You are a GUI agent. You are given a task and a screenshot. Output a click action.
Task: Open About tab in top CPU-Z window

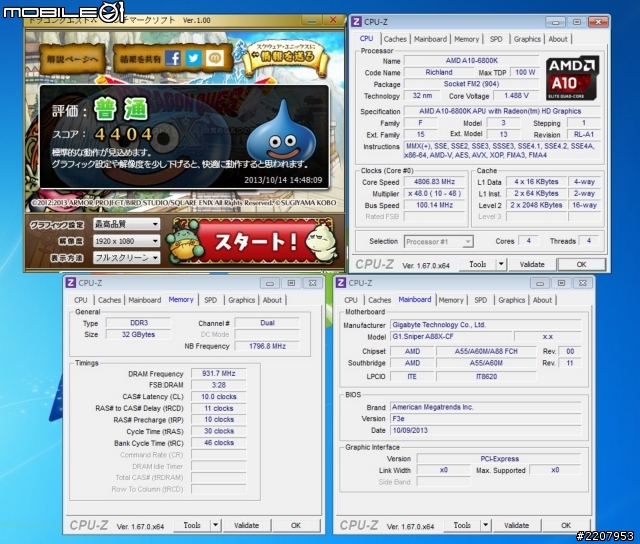point(558,39)
